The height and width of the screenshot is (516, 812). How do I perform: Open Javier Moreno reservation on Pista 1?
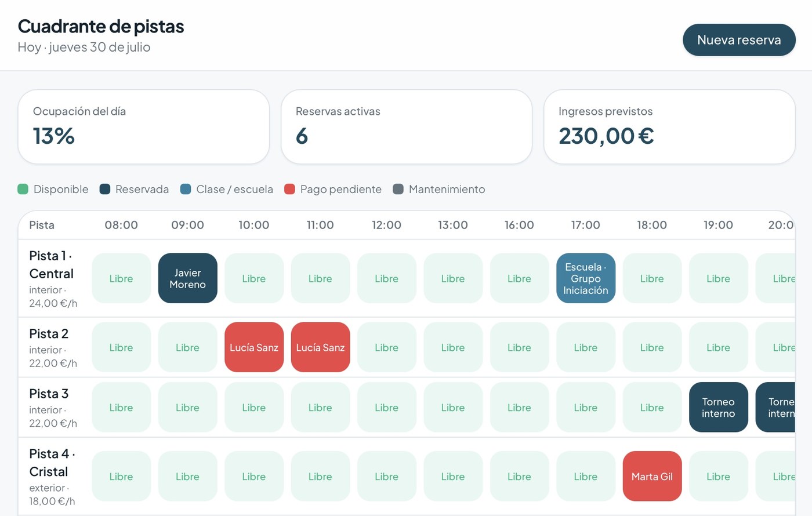coord(187,278)
